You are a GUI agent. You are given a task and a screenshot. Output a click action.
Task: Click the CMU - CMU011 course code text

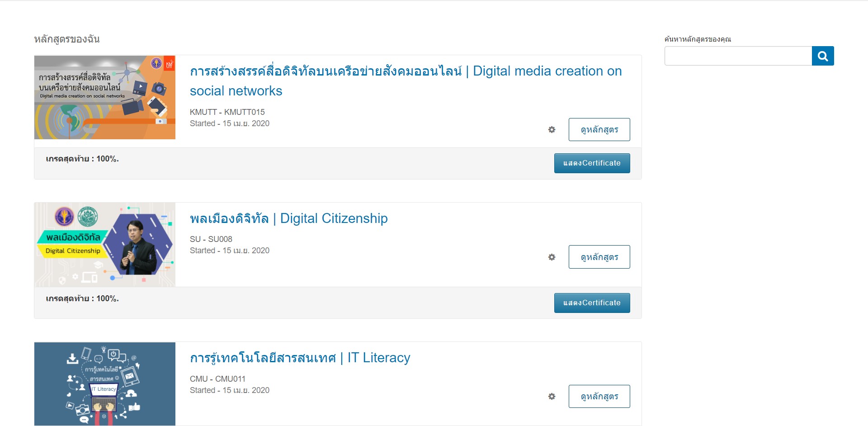pyautogui.click(x=217, y=379)
